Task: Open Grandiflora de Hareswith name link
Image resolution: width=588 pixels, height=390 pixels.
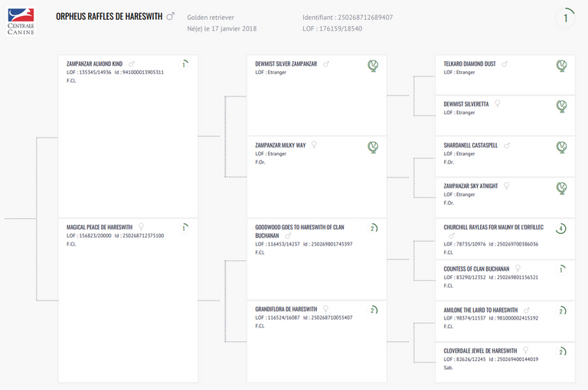Action: (x=286, y=309)
